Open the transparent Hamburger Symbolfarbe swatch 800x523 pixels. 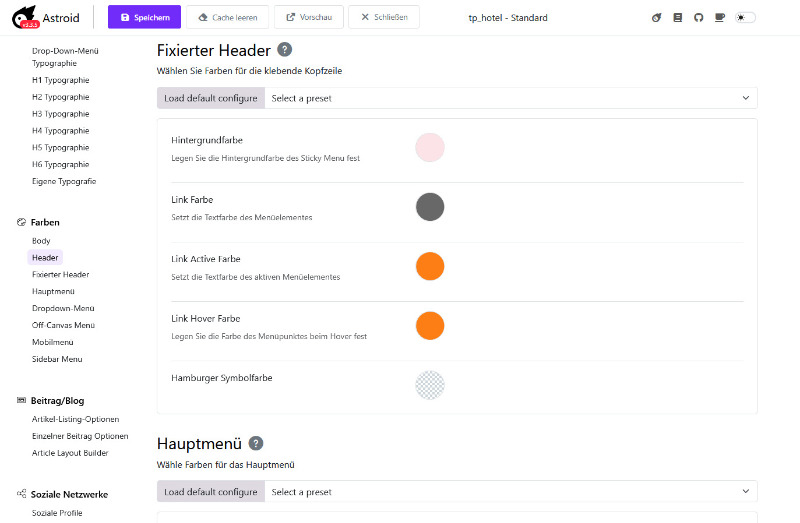pyautogui.click(x=430, y=385)
